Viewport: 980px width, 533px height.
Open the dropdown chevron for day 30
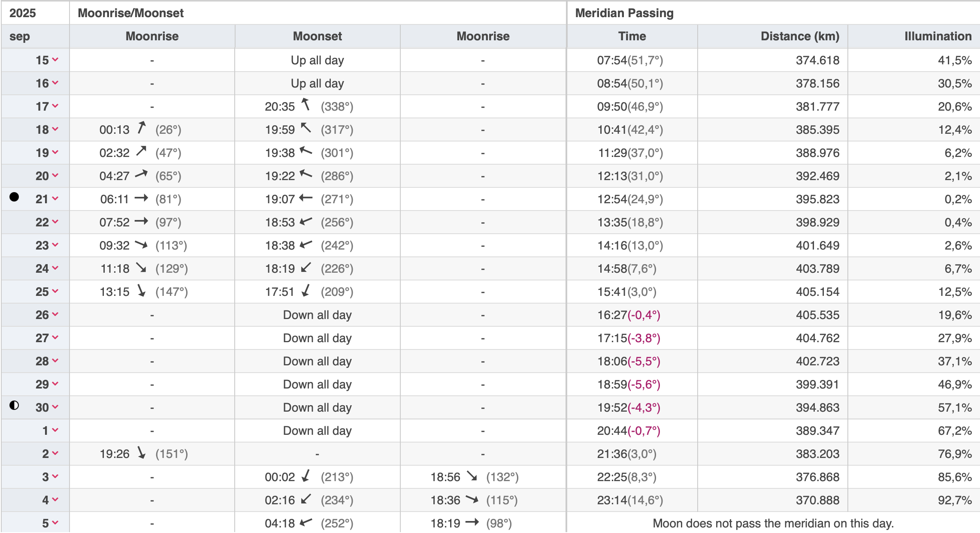(55, 407)
